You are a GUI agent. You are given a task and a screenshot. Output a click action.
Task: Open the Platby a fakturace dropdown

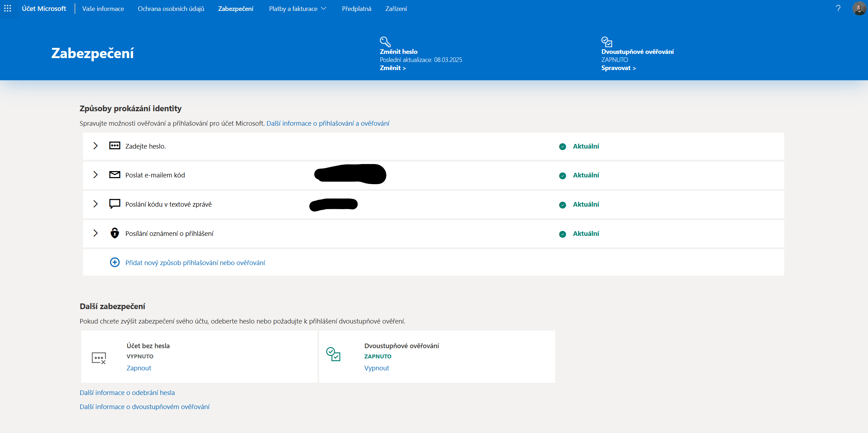tap(298, 8)
